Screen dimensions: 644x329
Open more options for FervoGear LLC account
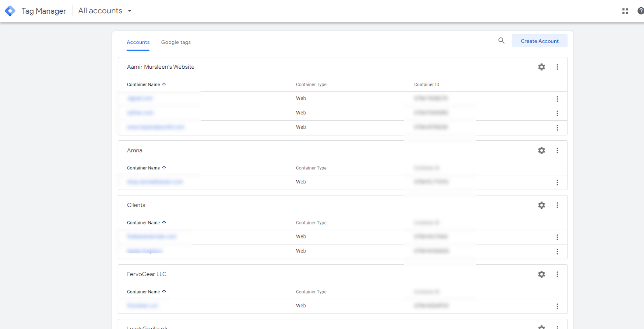557,274
